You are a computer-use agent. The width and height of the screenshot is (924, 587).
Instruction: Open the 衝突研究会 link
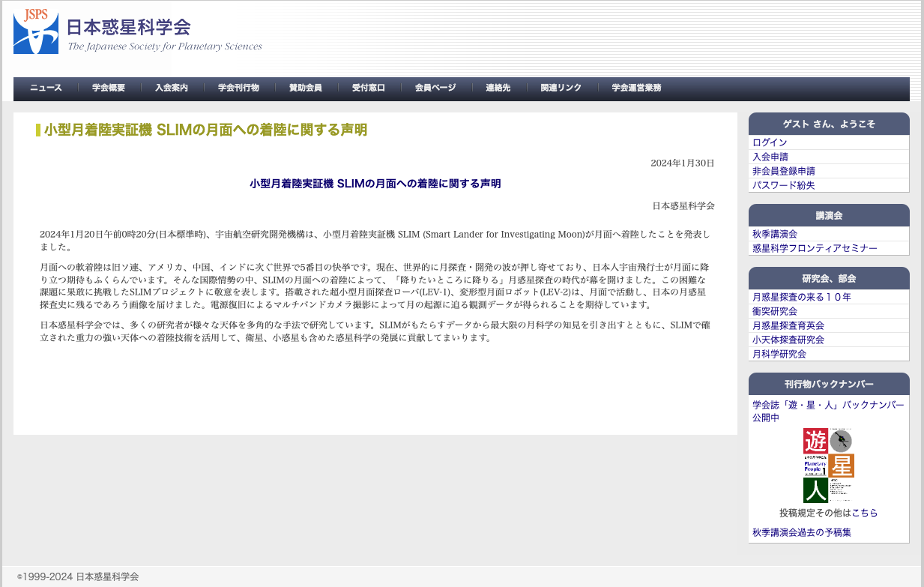point(775,311)
